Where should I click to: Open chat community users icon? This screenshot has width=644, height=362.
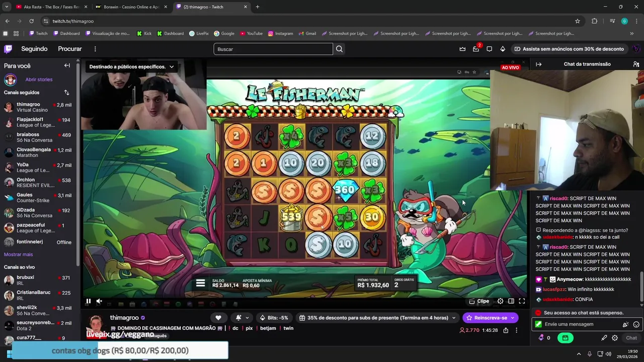[x=636, y=64]
